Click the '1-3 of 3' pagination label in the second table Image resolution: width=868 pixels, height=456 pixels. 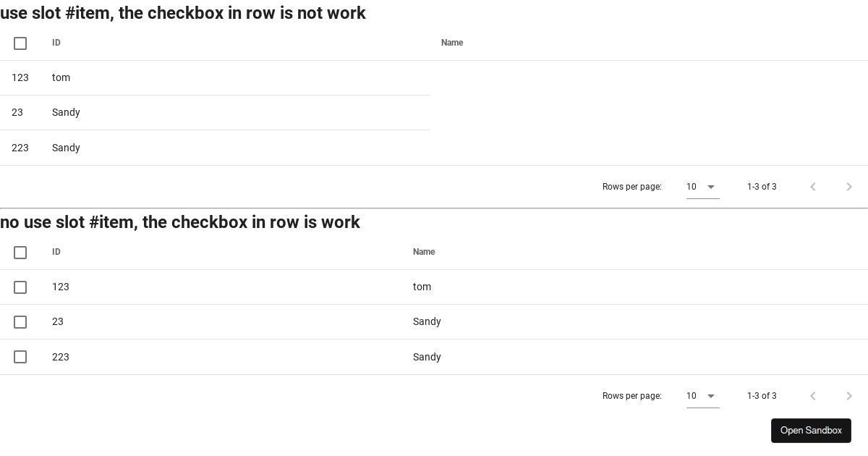pyautogui.click(x=762, y=396)
